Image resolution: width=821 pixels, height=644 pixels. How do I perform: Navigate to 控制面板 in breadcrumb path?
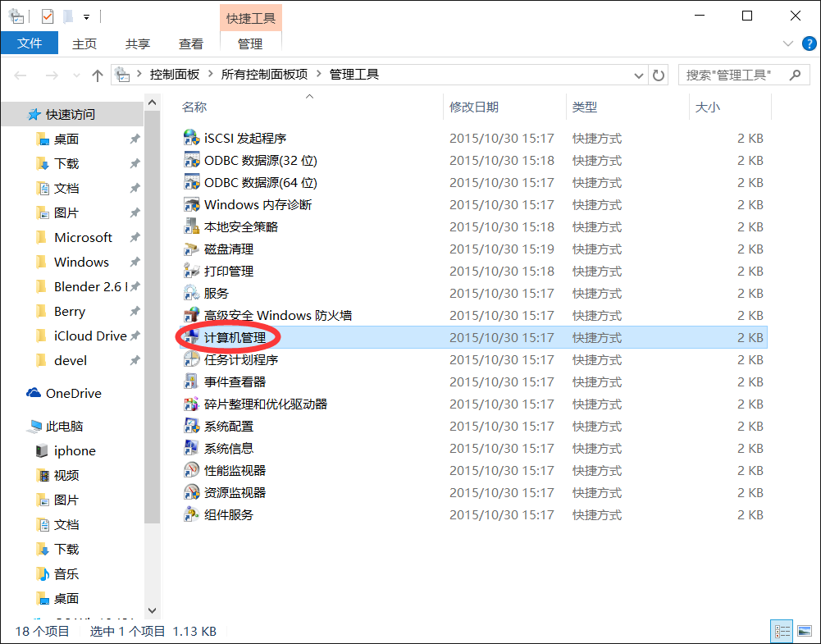click(175, 75)
